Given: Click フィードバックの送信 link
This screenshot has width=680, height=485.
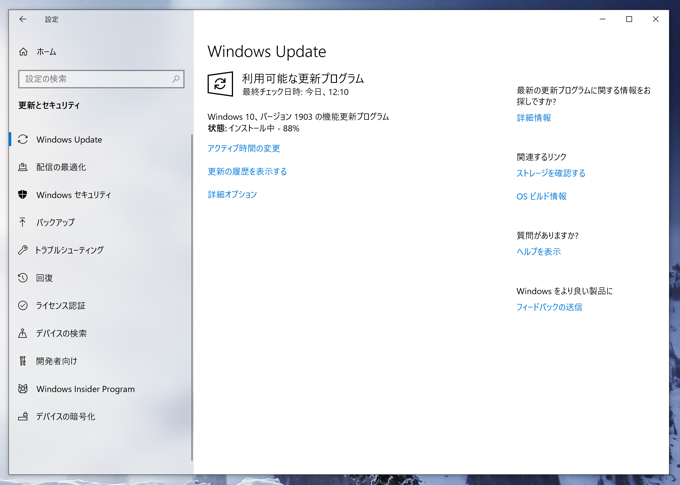Looking at the screenshot, I should coord(549,307).
